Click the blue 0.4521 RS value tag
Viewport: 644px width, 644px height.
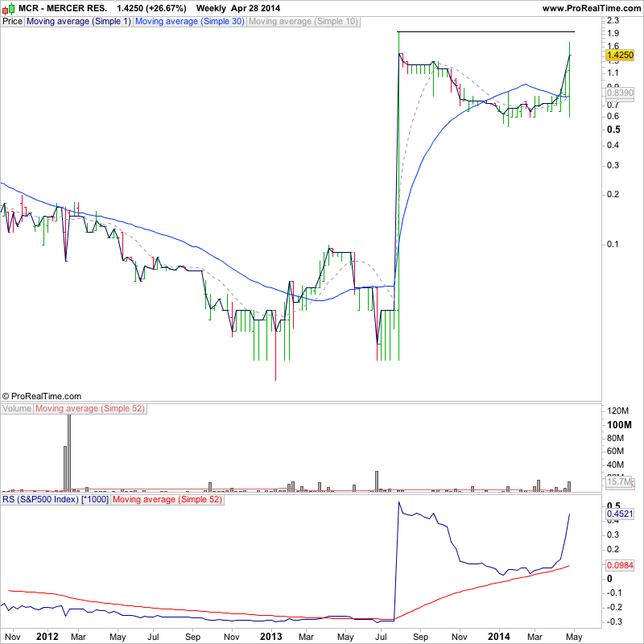tap(620, 514)
